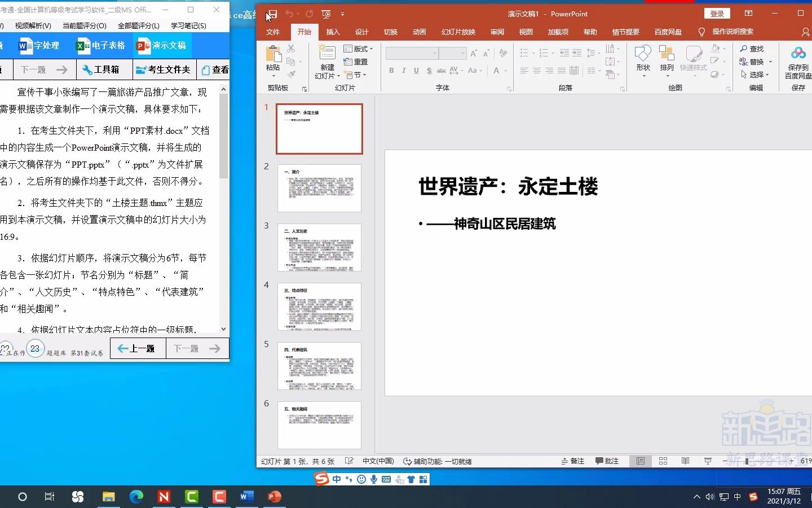Image resolution: width=812 pixels, height=508 pixels.
Task: Switch to slide sorter view icon
Action: coord(663,461)
